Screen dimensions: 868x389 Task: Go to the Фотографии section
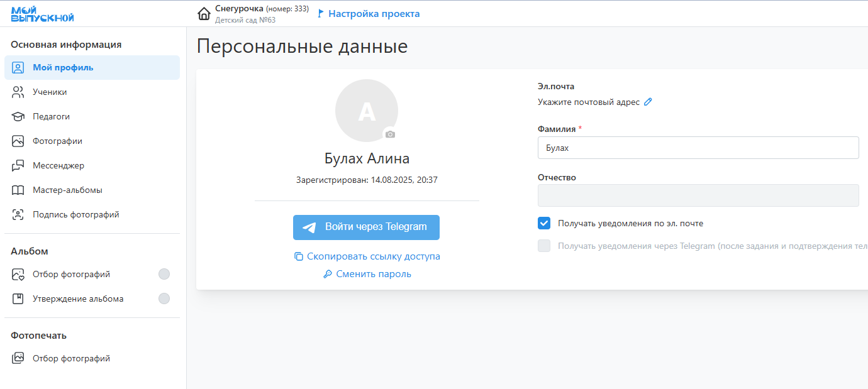[57, 141]
